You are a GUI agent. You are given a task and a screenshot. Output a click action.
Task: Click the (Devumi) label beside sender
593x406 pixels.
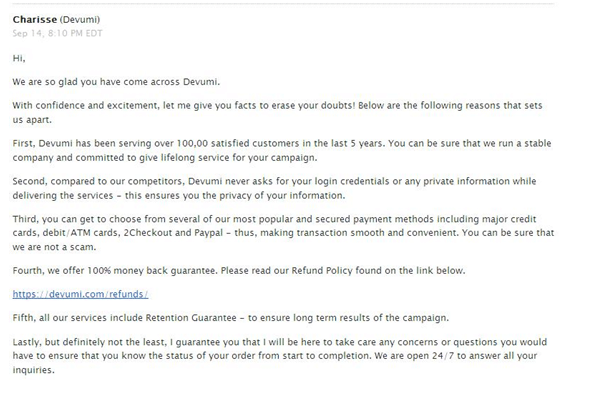80,19
